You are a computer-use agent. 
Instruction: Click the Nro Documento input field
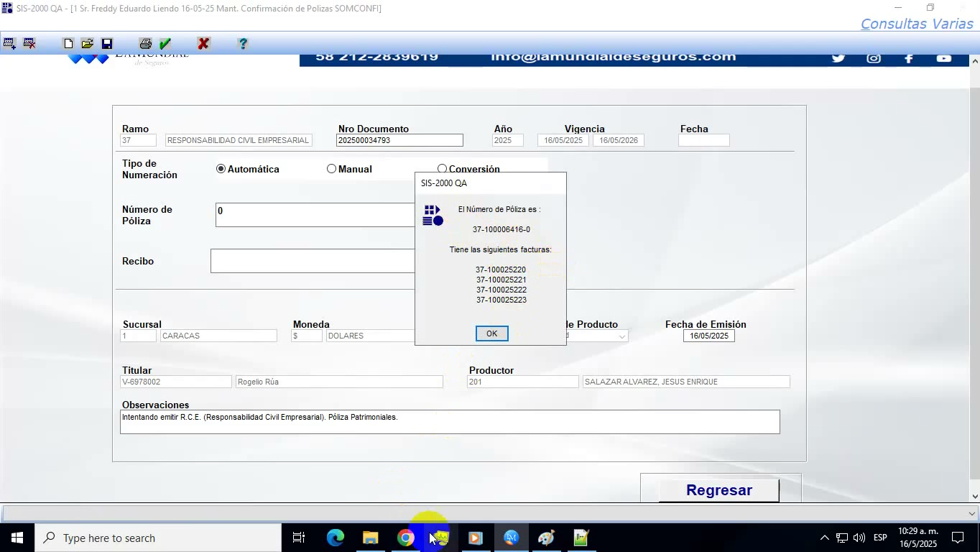[399, 141]
